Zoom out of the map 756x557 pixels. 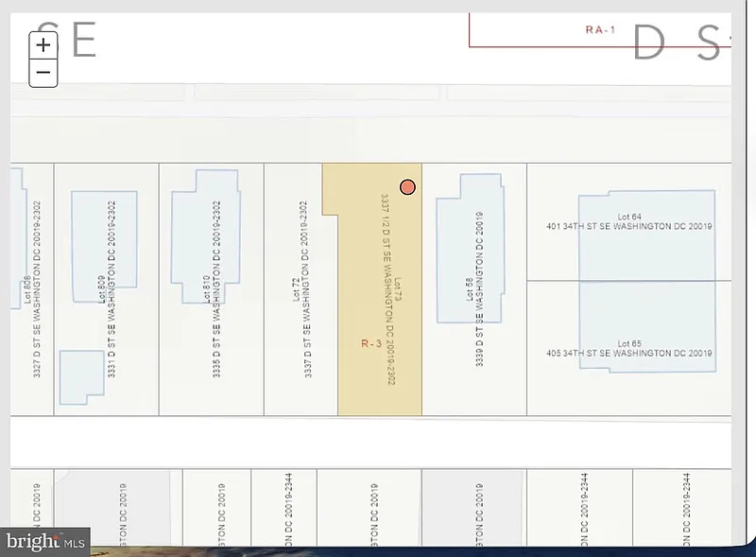(43, 72)
